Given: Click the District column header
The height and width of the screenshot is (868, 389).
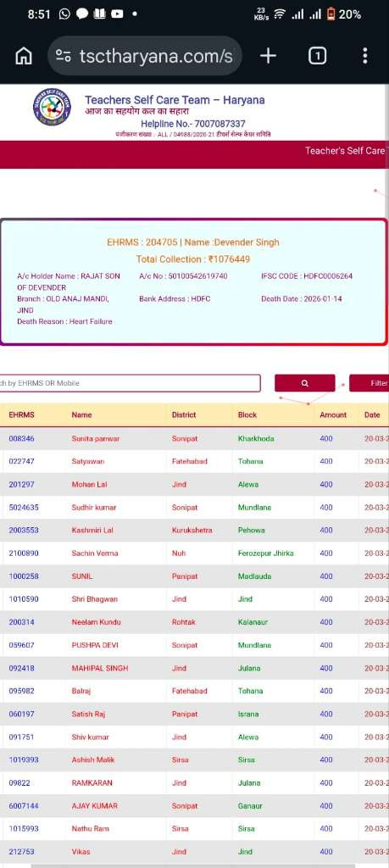Looking at the screenshot, I should [x=184, y=415].
